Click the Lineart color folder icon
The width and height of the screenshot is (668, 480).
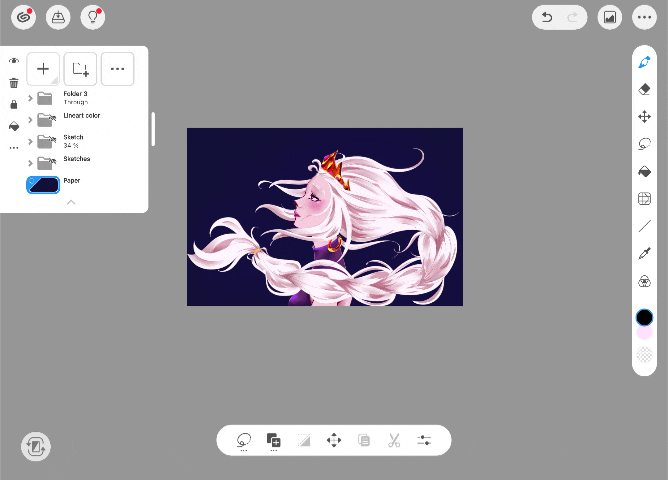(x=45, y=120)
